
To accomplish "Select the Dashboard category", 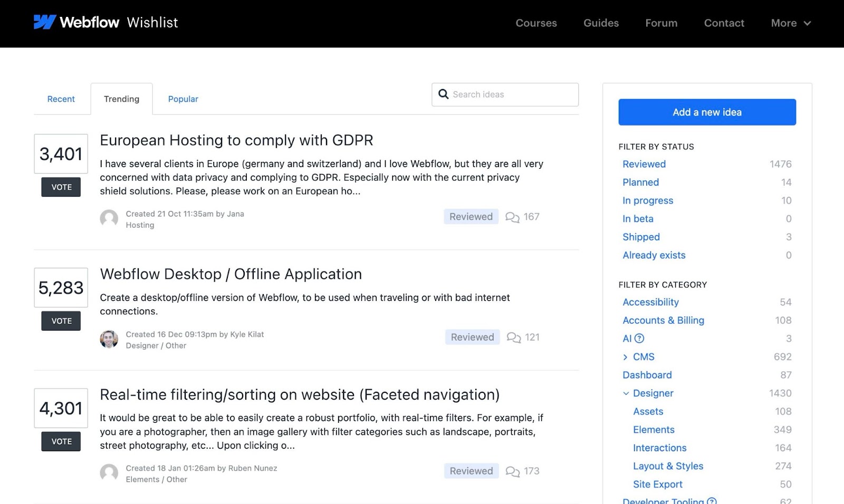I will (647, 375).
